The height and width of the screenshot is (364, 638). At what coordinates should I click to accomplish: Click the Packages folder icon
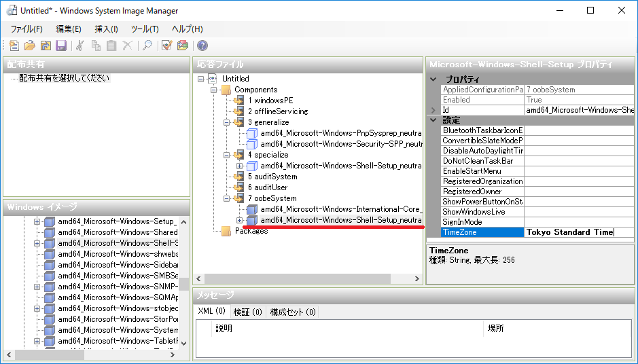pyautogui.click(x=226, y=231)
